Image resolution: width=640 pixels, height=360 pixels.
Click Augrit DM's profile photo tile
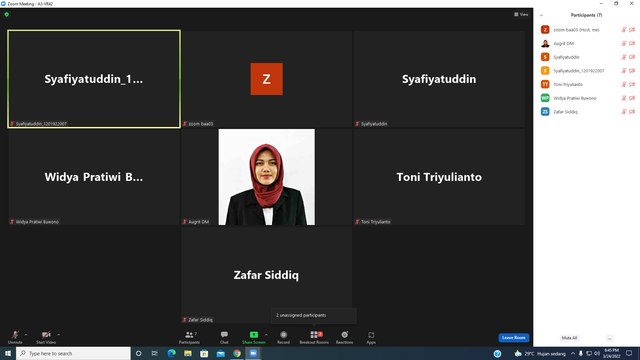click(x=267, y=177)
